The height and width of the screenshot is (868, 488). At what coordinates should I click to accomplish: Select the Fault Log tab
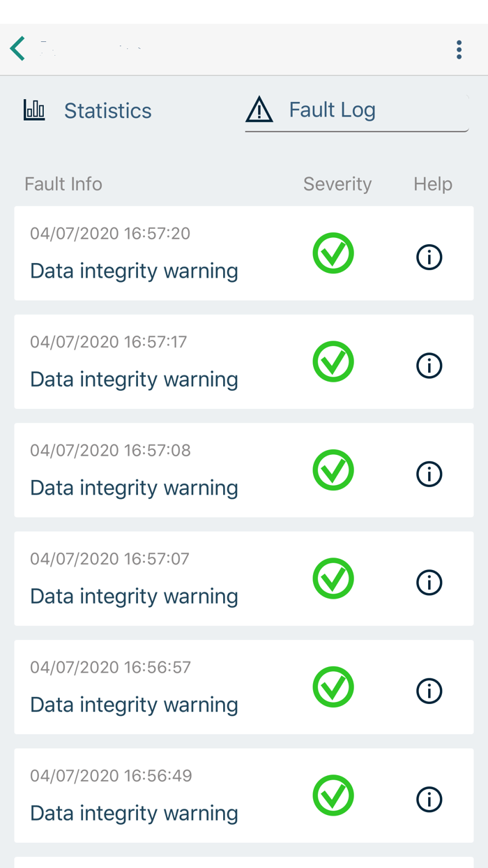click(x=333, y=110)
